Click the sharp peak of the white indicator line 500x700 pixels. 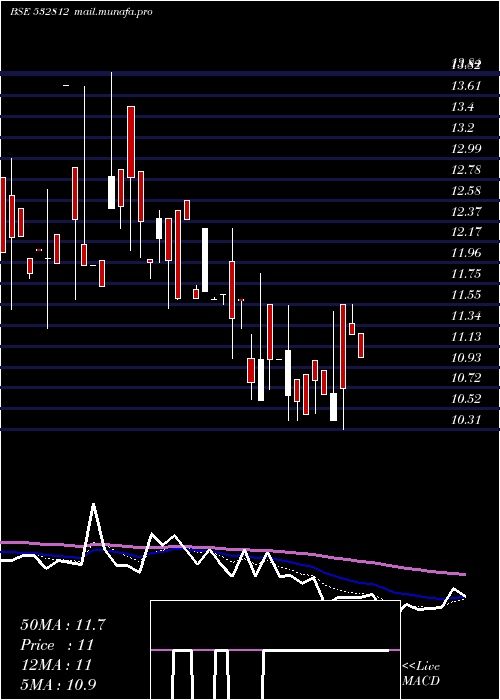pyautogui.click(x=93, y=504)
